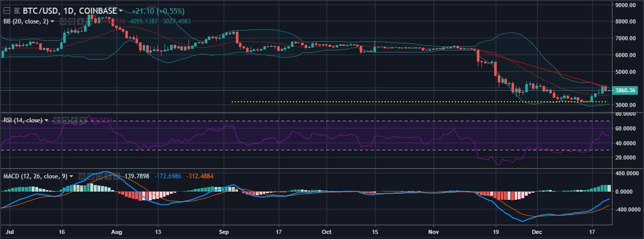Click the 9000.00 price axis label
Screen dimensions: 644x239
click(627, 5)
